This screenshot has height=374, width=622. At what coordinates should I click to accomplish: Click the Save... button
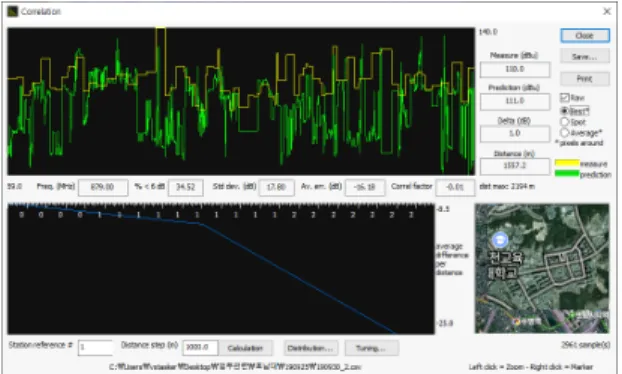tap(585, 57)
